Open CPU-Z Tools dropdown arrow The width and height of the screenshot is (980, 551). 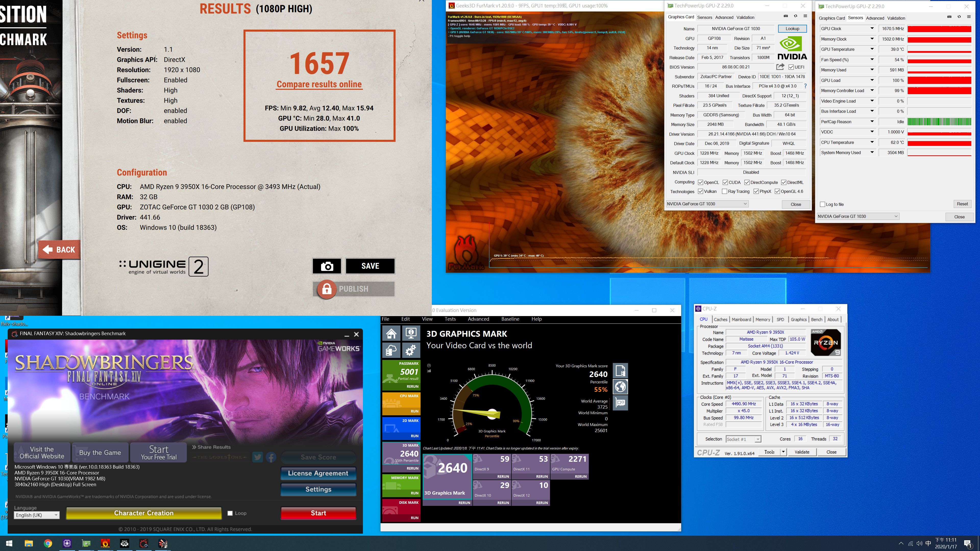click(x=783, y=452)
